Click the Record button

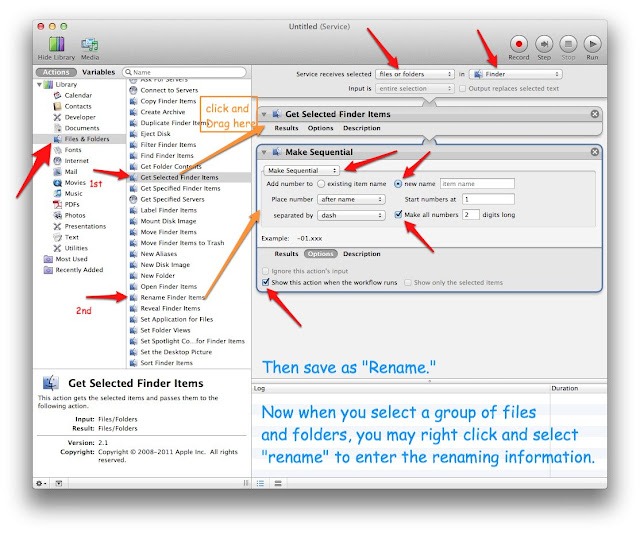(x=518, y=44)
